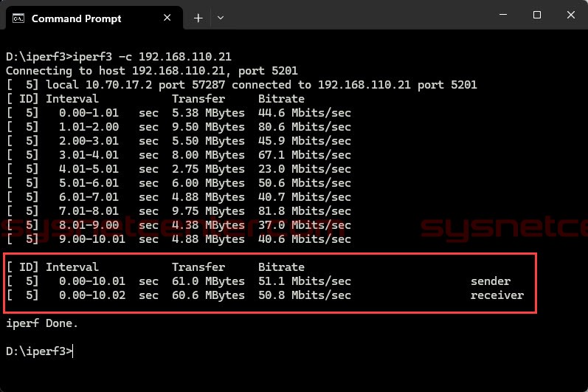This screenshot has height=392, width=588.
Task: Close the terminal window
Action: [x=571, y=15]
